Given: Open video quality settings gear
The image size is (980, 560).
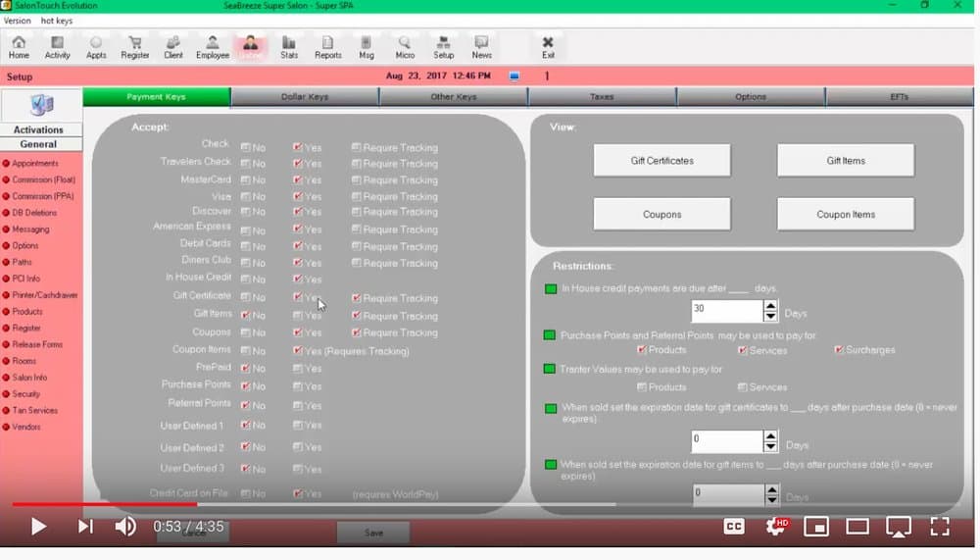Looking at the screenshot, I should click(776, 527).
